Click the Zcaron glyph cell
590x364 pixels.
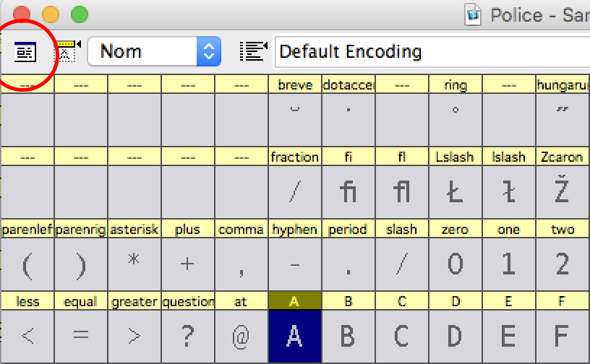(x=563, y=192)
